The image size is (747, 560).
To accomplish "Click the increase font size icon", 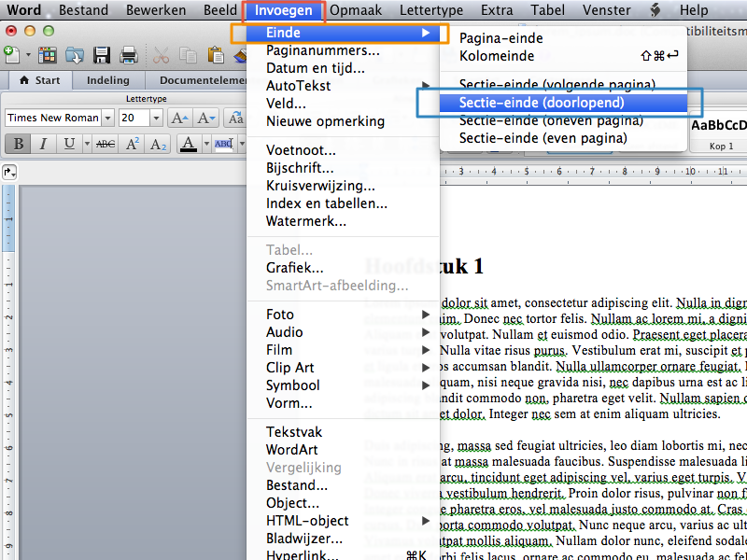I will coord(179,118).
